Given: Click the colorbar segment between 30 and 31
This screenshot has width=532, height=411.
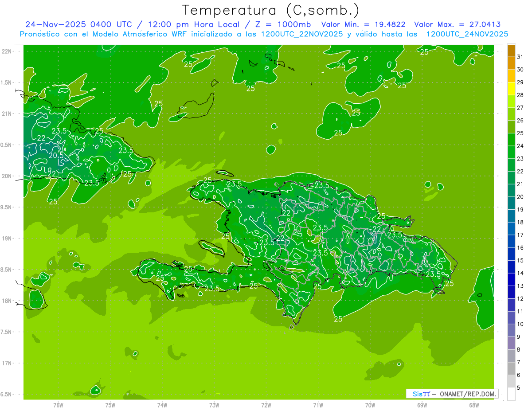Looking at the screenshot, I should point(511,63).
